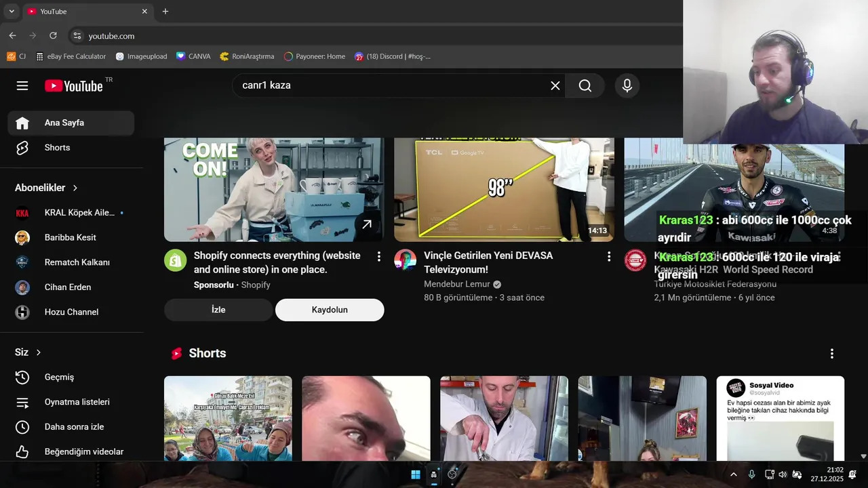The image size is (868, 488).
Task: Click the İzle button
Action: click(218, 310)
